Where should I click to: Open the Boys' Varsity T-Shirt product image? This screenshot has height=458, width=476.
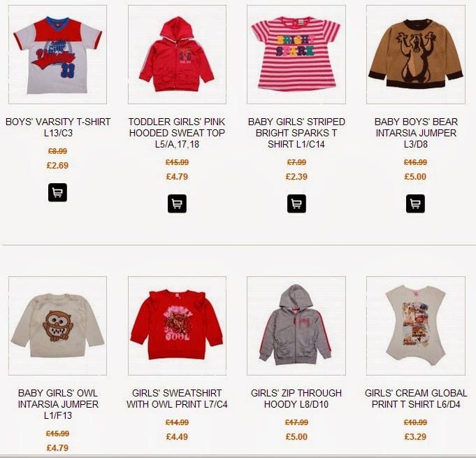[58, 55]
